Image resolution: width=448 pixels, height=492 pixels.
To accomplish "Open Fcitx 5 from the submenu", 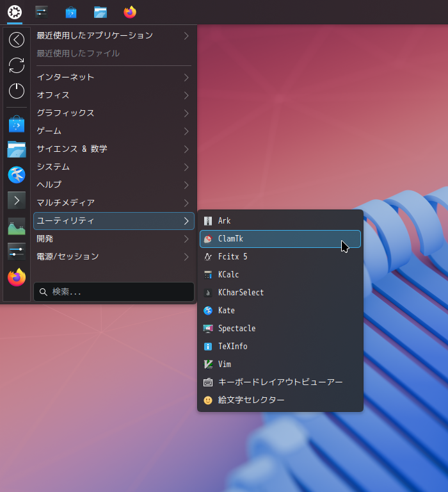I will click(x=280, y=257).
